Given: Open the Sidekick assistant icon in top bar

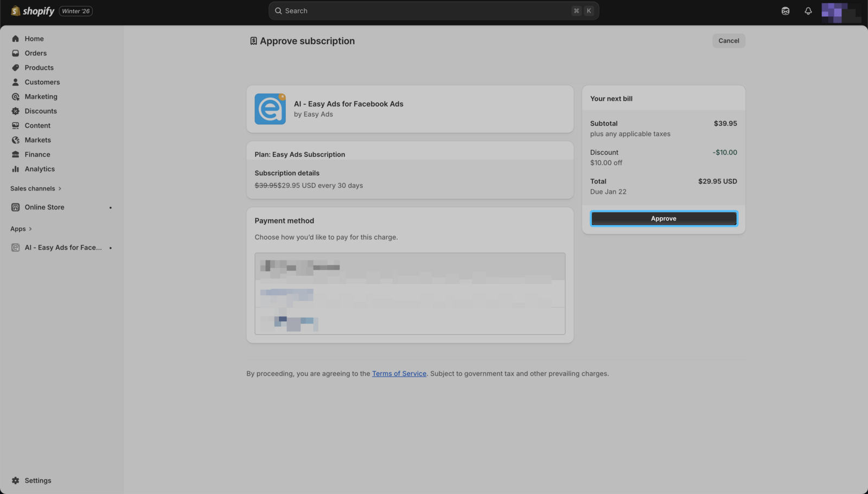Looking at the screenshot, I should [x=785, y=11].
